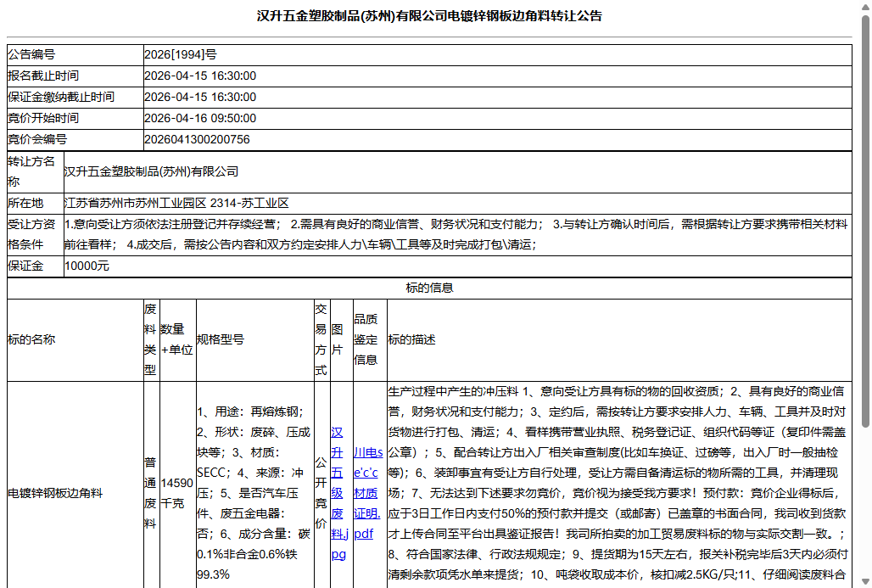Select quantity cell 14590千克

point(176,494)
